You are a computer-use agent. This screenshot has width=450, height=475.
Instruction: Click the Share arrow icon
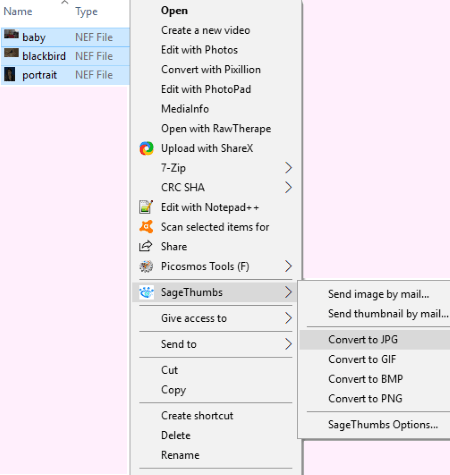click(146, 246)
